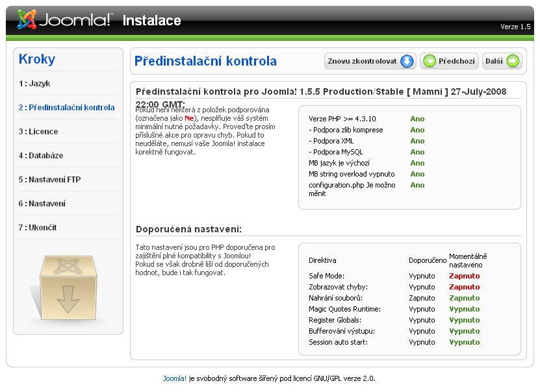Open the Joomla! link in footer
The height and width of the screenshot is (392, 540).
(174, 378)
